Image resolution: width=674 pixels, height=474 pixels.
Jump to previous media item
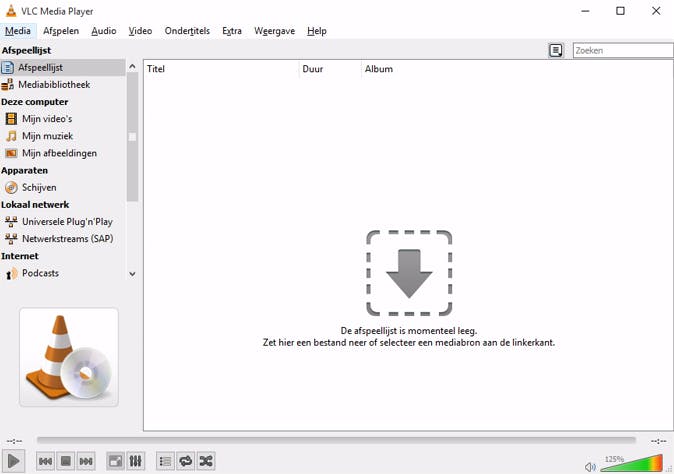tap(45, 462)
